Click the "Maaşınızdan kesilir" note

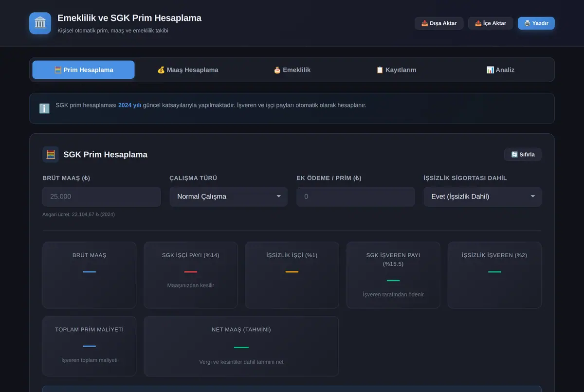point(191,285)
